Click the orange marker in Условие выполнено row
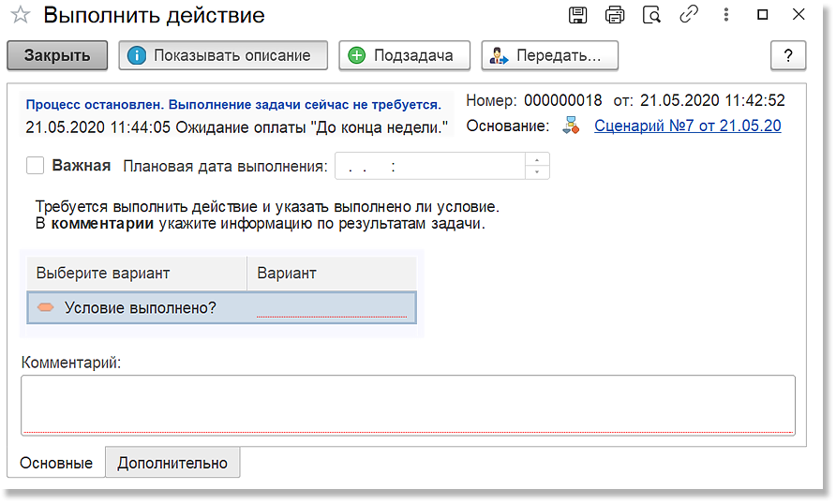Viewport: 836px width, 504px height. pyautogui.click(x=45, y=307)
